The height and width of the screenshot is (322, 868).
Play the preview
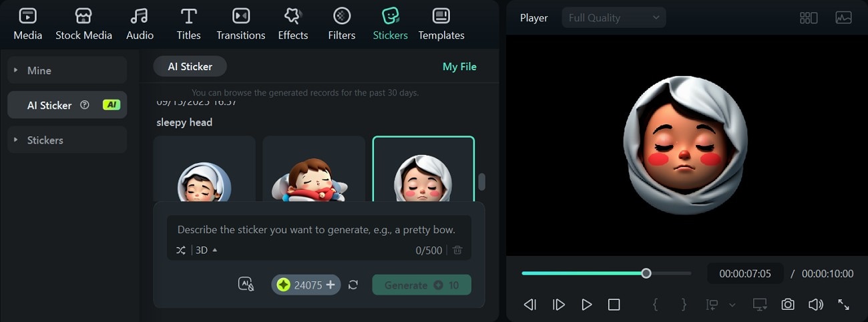coord(586,305)
